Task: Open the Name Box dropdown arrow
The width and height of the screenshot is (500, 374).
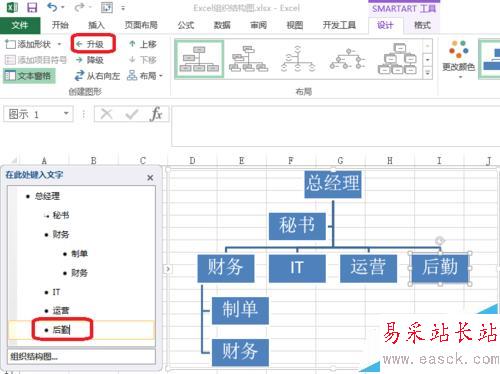Action: (66, 114)
